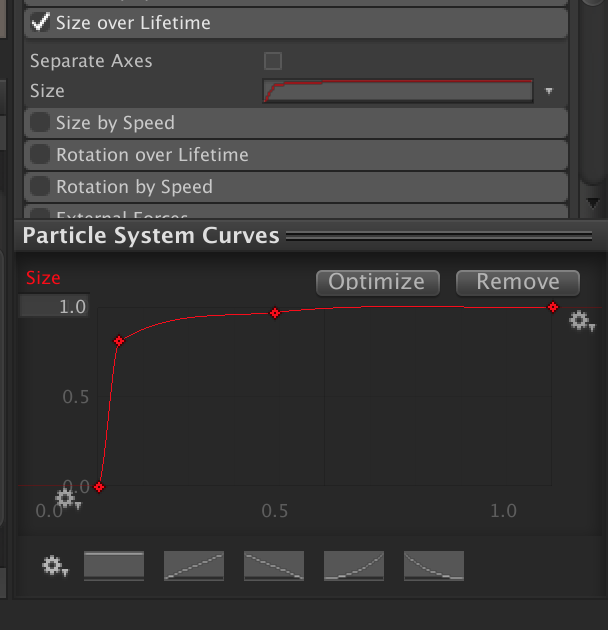Click the Size over Lifetime header label
The width and height of the screenshot is (608, 630).
pyautogui.click(x=133, y=23)
